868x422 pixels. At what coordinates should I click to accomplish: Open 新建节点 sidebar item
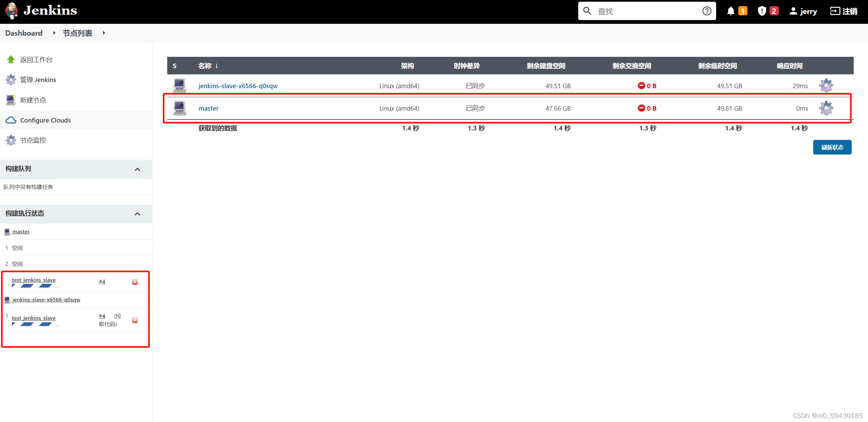[x=33, y=100]
